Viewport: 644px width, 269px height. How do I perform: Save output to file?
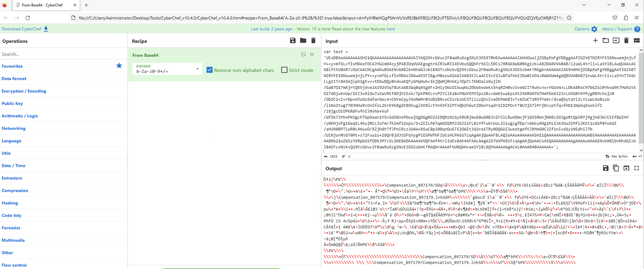[x=605, y=168]
